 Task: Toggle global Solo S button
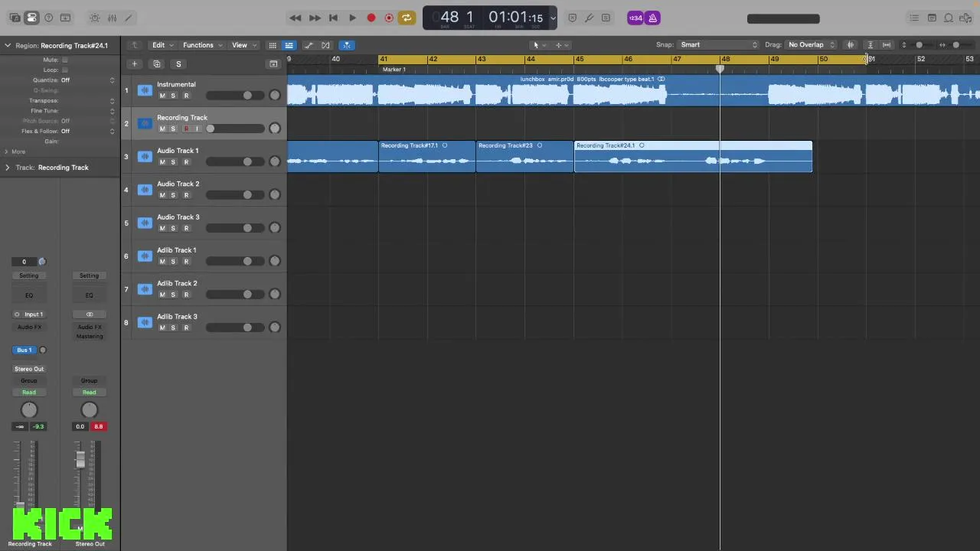178,64
